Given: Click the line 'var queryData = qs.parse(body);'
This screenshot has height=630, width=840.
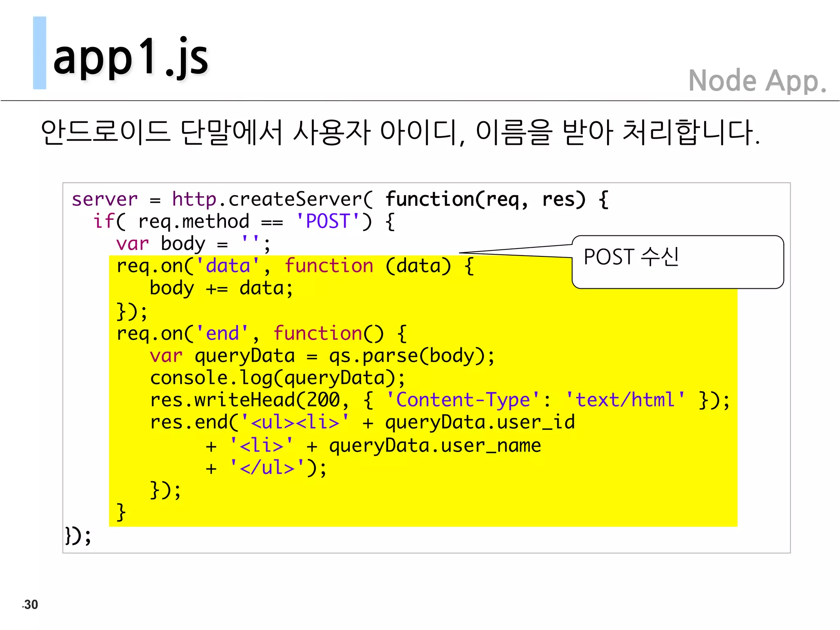Looking at the screenshot, I should coord(322,356).
